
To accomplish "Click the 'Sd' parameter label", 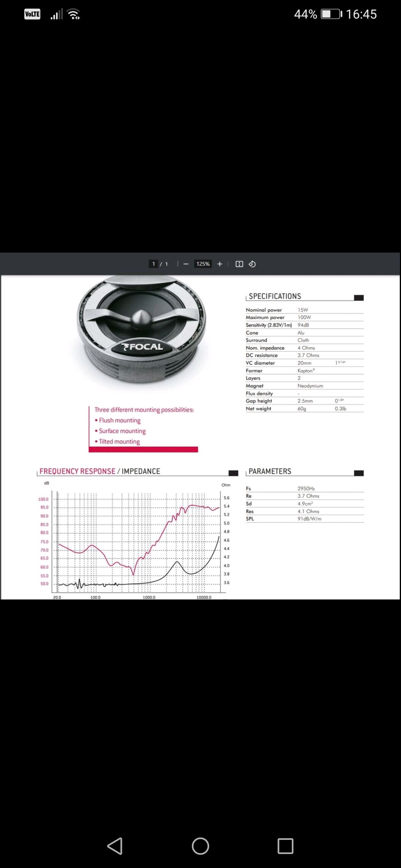I will (249, 504).
